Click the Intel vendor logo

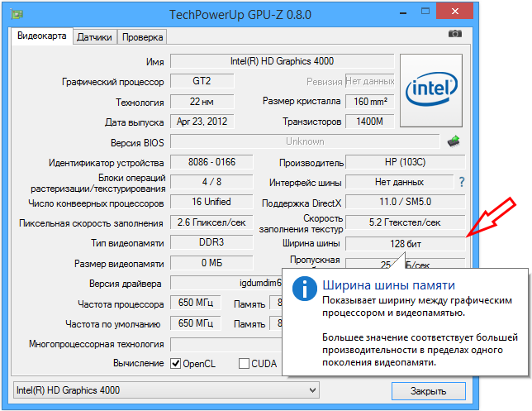[431, 90]
